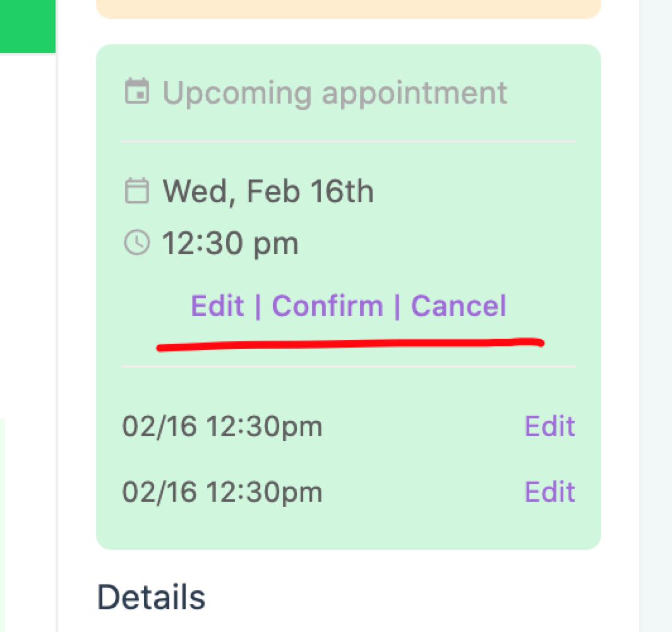The image size is (672, 632).
Task: Select the Upcoming appointment heading text
Action: pyautogui.click(x=335, y=93)
